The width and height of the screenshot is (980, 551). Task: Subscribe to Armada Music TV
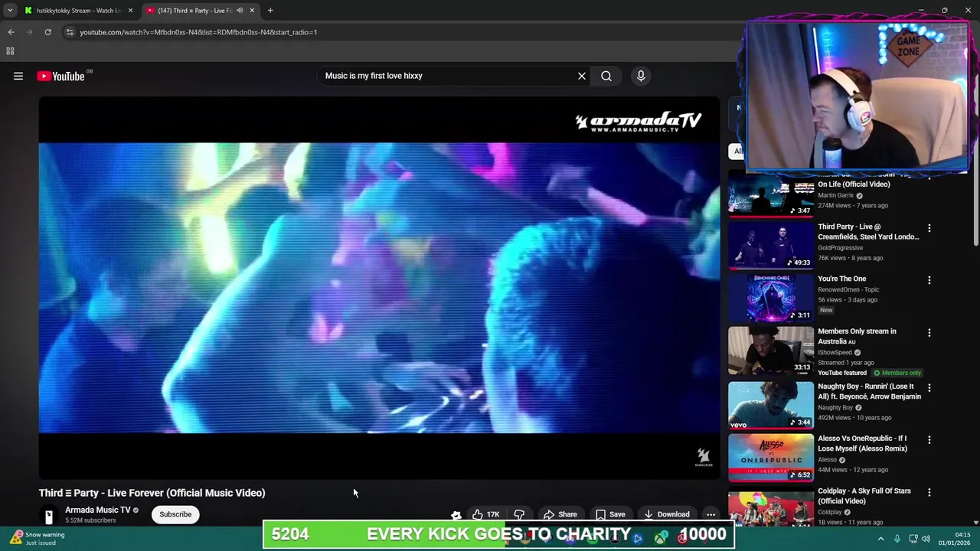pos(175,514)
